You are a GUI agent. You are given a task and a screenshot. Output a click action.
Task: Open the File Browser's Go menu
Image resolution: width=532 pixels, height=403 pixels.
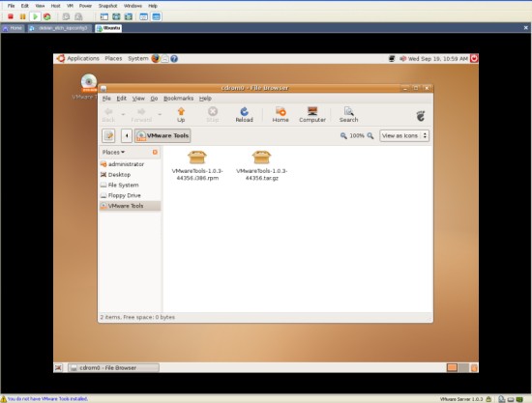tap(154, 99)
